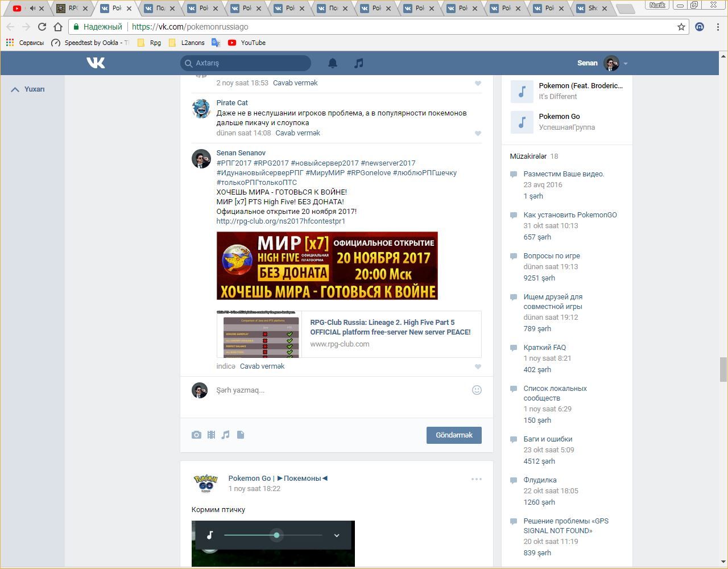Open the VK music player icon in header
Viewport: 728px width, 569px height.
point(358,63)
